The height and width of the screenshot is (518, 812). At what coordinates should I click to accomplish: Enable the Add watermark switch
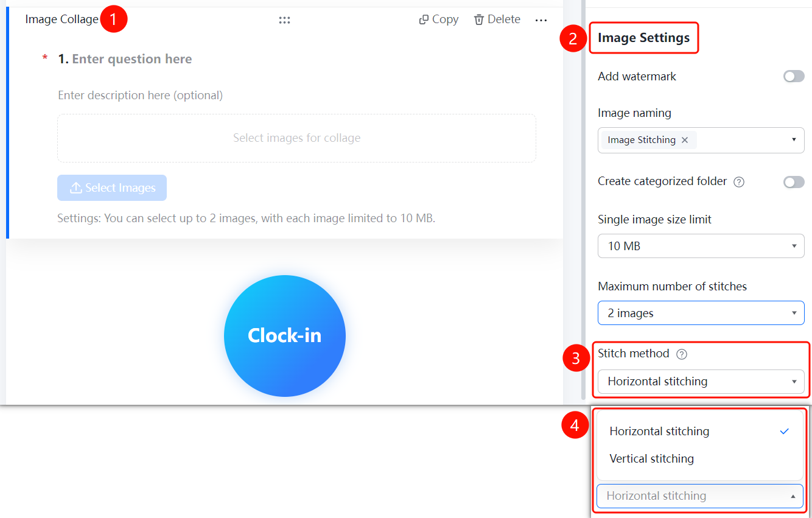pos(794,76)
